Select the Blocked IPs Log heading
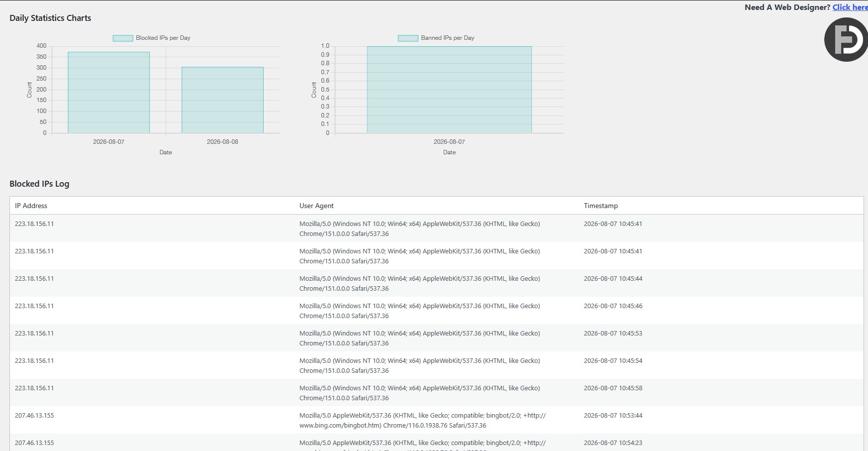This screenshot has height=451, width=868. 39,184
